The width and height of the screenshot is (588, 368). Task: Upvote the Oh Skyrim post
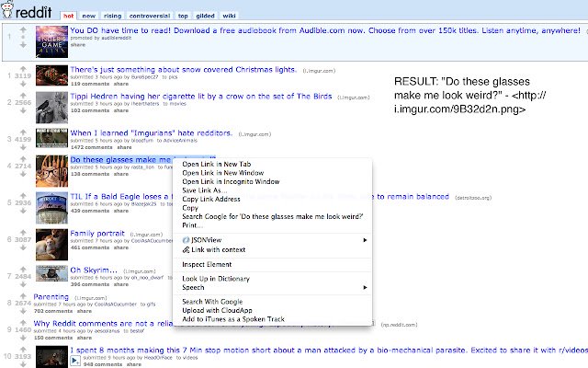[23, 270]
